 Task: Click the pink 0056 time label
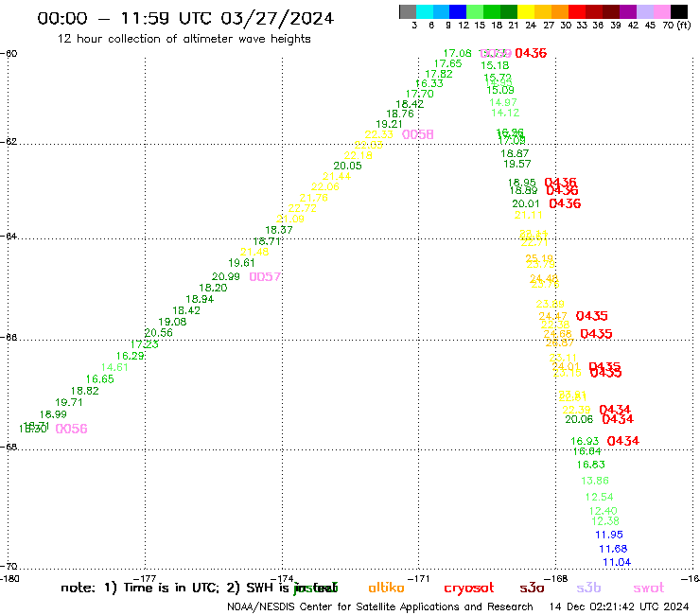click(x=72, y=429)
